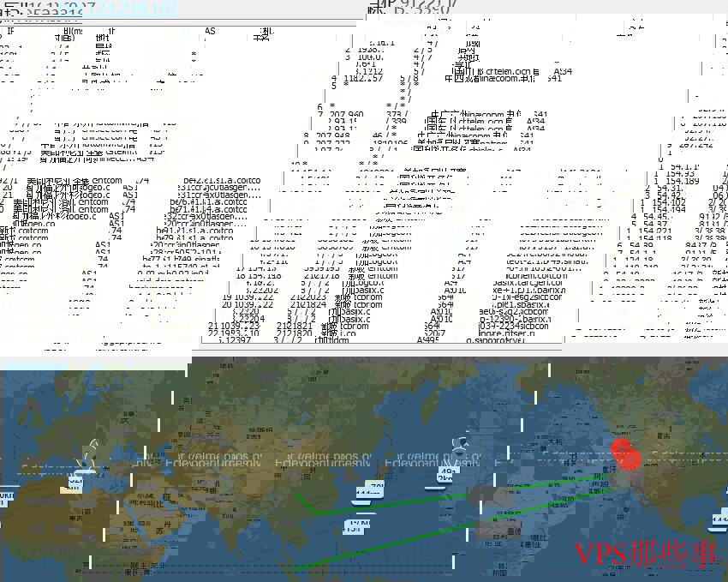
Task: Click the red location marker on the map
Action: tap(626, 455)
